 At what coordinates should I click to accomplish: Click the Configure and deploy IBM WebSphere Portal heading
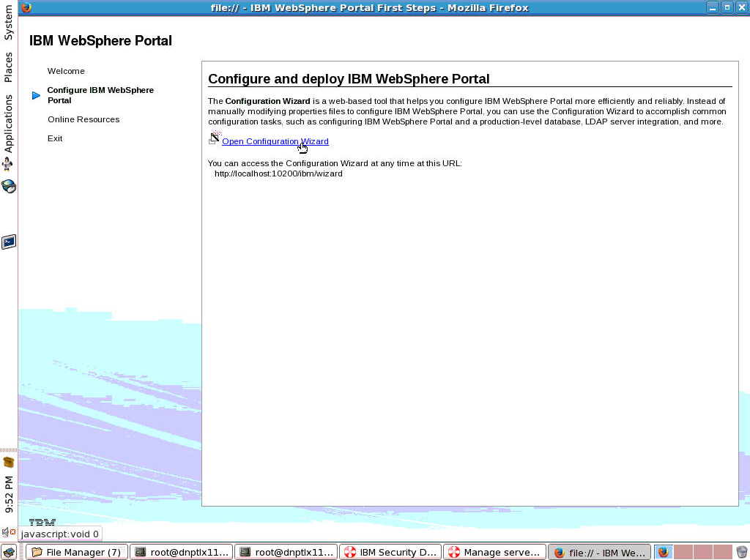click(349, 79)
